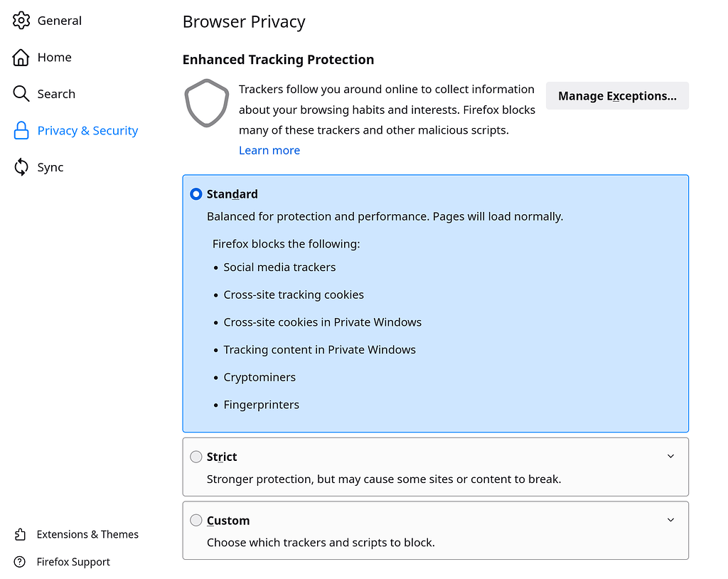Enable Strict tracking protection

coord(196,457)
